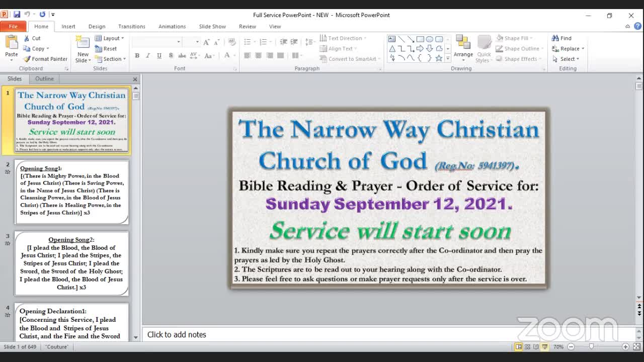Viewport: 644px width, 362px height.
Task: Justify the paragraph text
Action: coord(280,55)
